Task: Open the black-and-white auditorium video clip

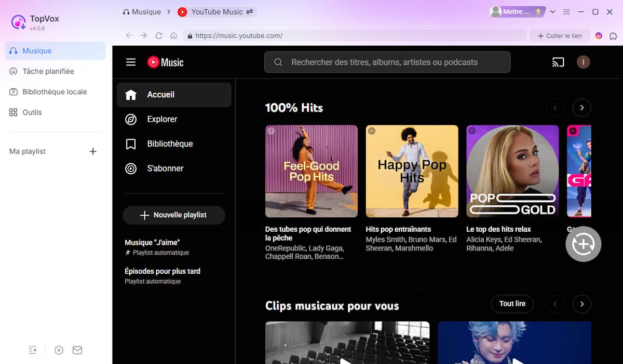Action: coord(347,343)
